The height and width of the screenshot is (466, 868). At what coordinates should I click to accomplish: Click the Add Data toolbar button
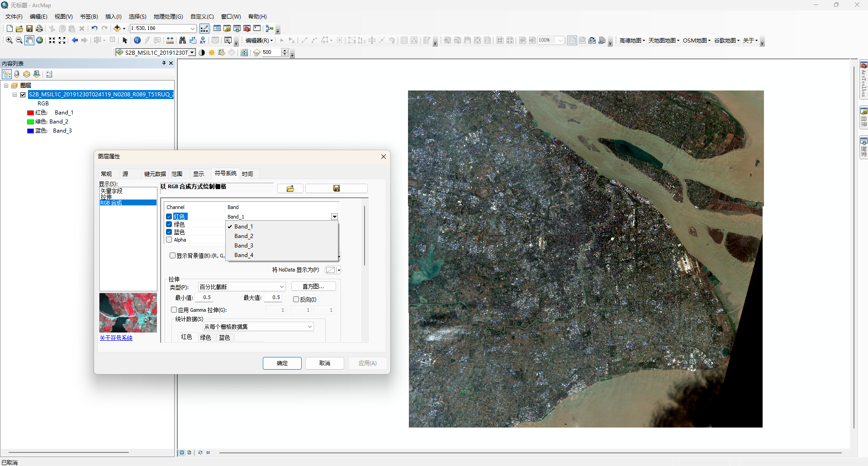click(x=117, y=28)
